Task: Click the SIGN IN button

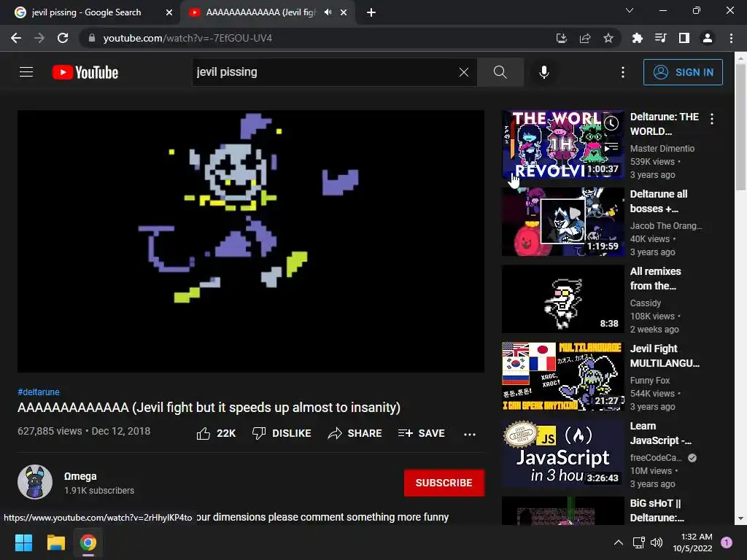Action: pyautogui.click(x=683, y=72)
